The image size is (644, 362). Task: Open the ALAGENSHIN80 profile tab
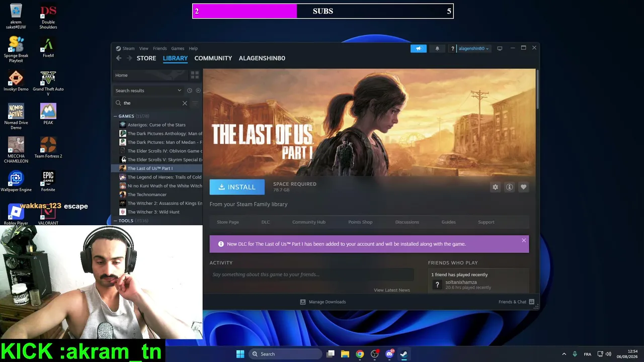pyautogui.click(x=262, y=58)
